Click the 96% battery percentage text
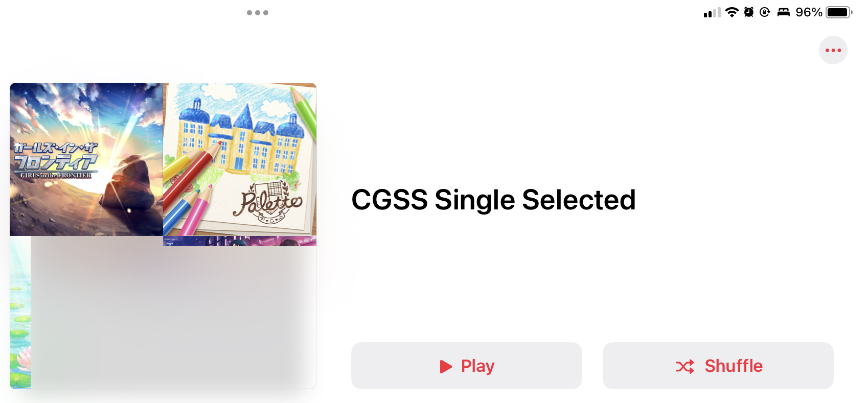Viewport: 868px width, 403px height. (809, 12)
